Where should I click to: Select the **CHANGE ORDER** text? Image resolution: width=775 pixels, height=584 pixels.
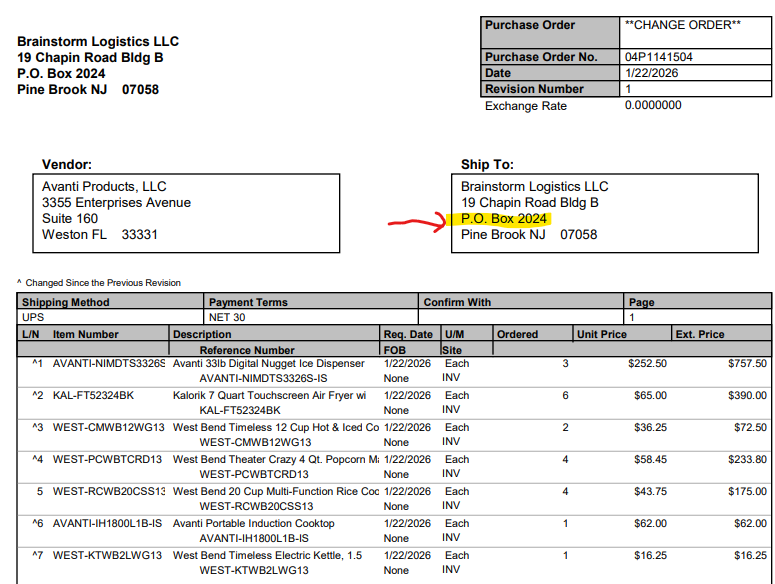click(683, 25)
